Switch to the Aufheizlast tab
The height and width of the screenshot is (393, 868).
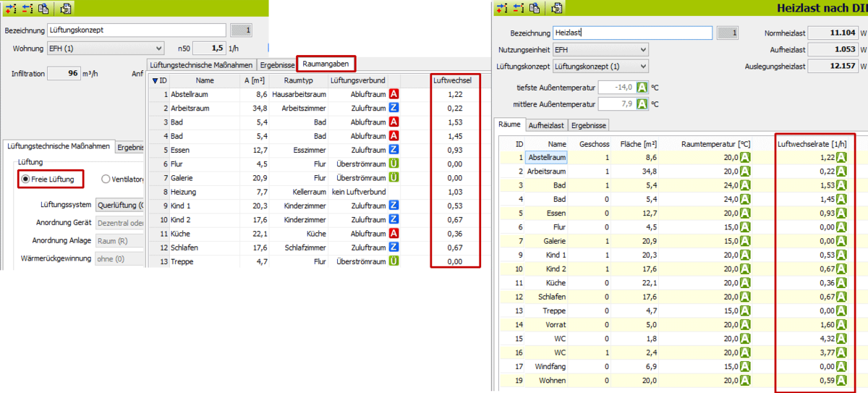point(546,125)
